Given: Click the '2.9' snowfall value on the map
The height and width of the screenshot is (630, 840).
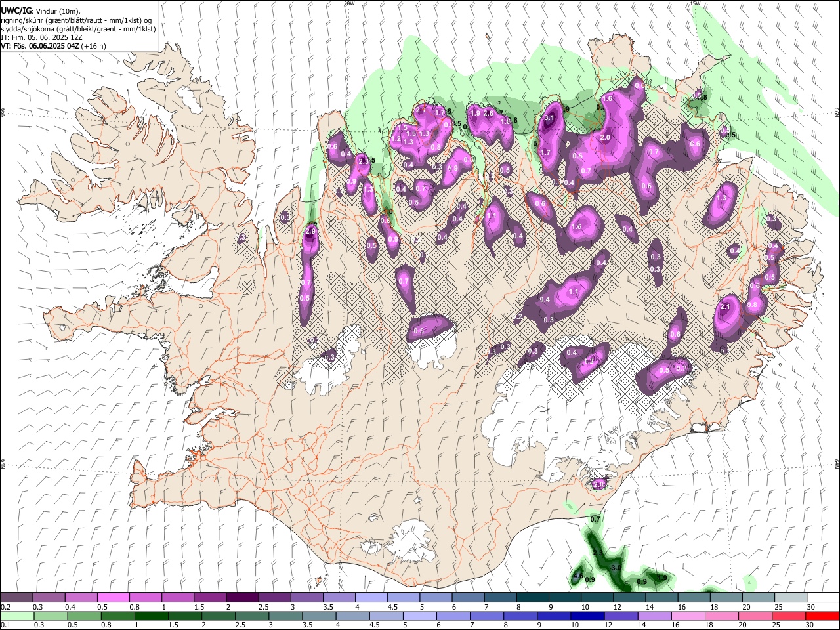Looking at the screenshot, I should click(x=310, y=231).
